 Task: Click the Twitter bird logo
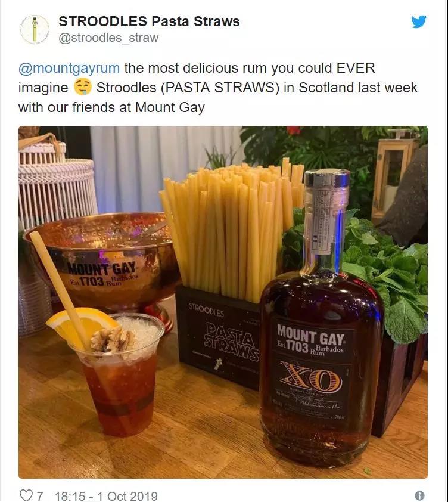pos(419,22)
